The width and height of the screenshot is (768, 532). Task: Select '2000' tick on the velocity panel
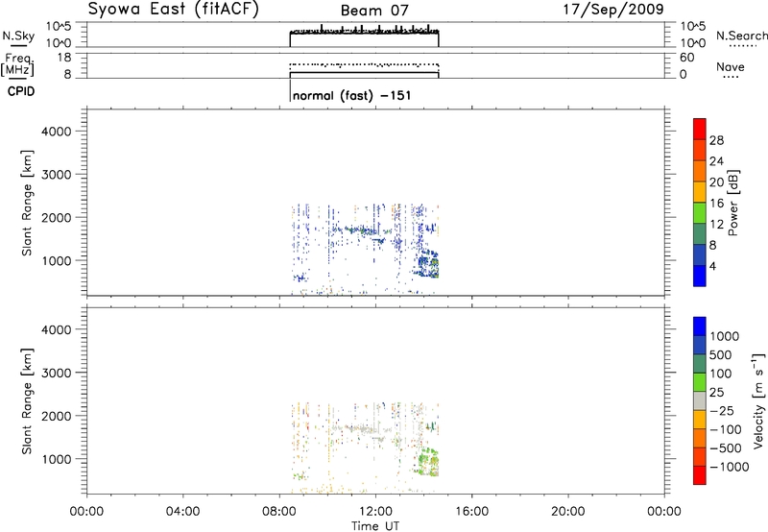pyautogui.click(x=57, y=416)
